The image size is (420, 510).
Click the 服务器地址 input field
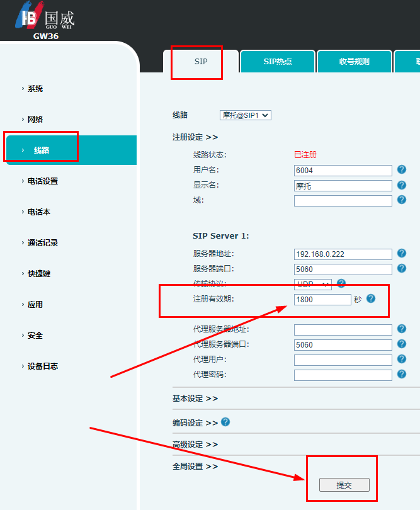(343, 254)
